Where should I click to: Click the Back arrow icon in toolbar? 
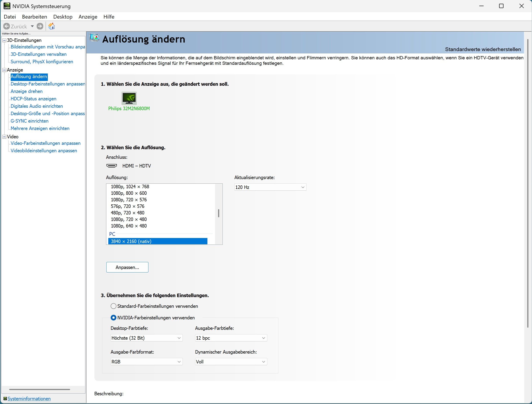7,26
